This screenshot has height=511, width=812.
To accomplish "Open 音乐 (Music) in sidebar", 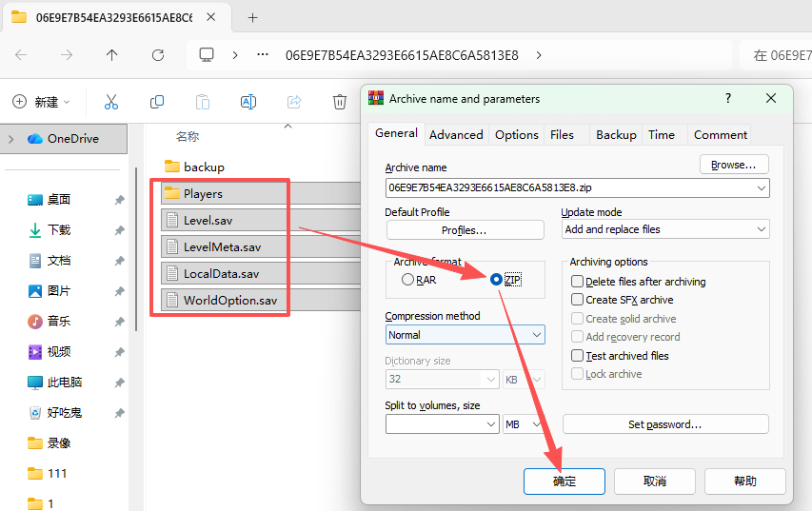I will coord(58,321).
